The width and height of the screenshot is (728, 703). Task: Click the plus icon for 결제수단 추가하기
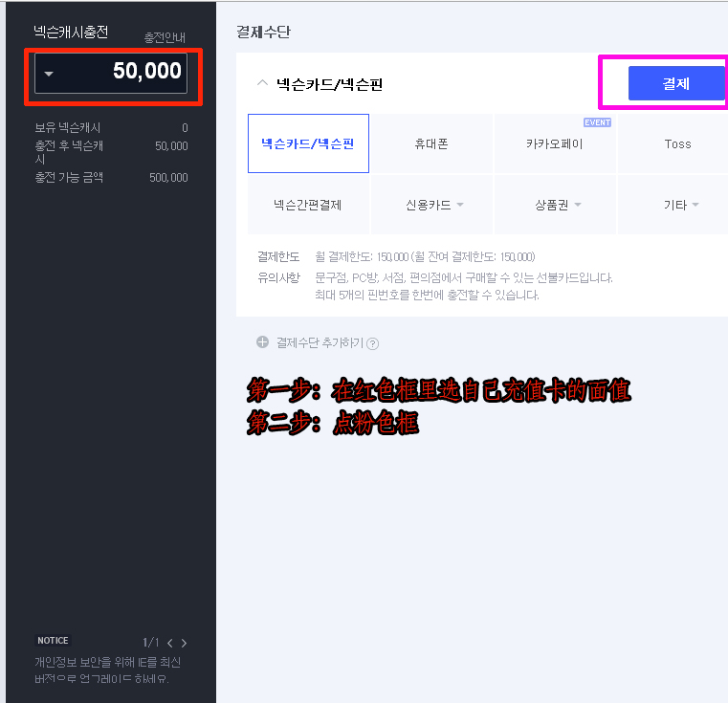coord(263,342)
